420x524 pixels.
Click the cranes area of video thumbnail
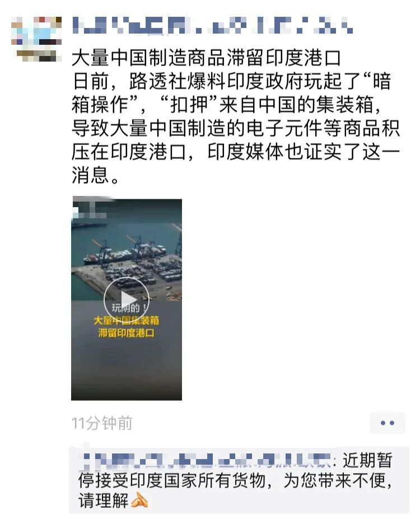pos(134,246)
